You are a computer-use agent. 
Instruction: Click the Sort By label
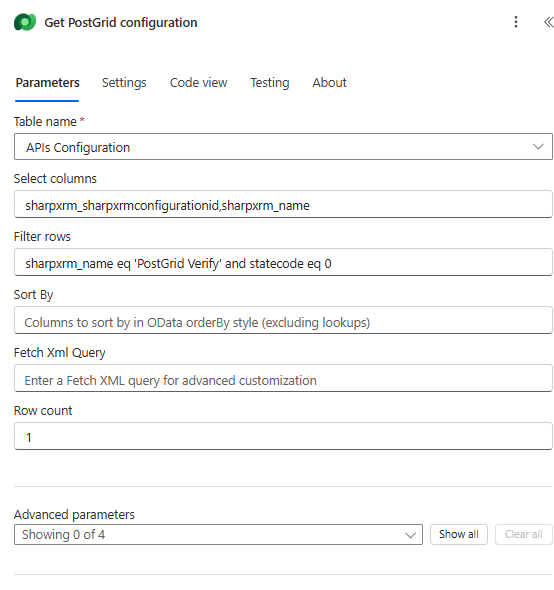point(33,295)
